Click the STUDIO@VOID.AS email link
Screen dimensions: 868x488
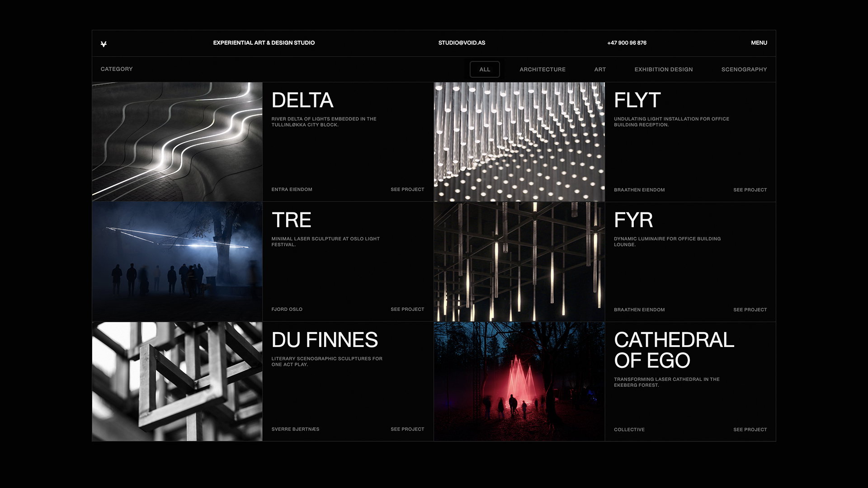pyautogui.click(x=462, y=43)
